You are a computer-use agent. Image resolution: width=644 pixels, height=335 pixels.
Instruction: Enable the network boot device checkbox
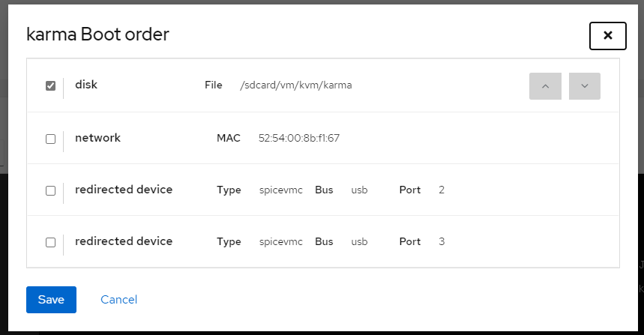tap(50, 139)
